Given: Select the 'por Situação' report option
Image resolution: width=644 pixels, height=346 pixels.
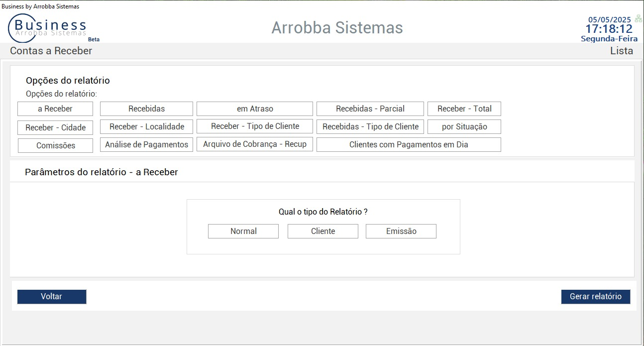Looking at the screenshot, I should [x=464, y=127].
